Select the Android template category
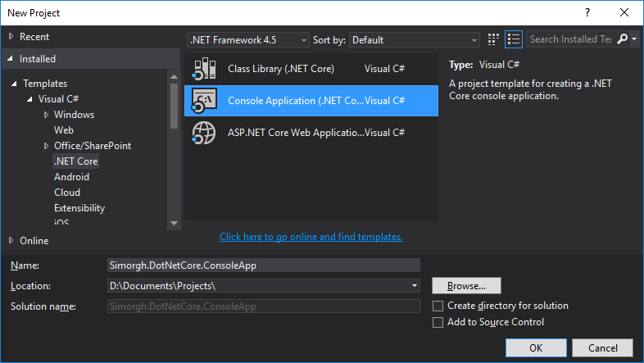This screenshot has height=363, width=644. 71,177
